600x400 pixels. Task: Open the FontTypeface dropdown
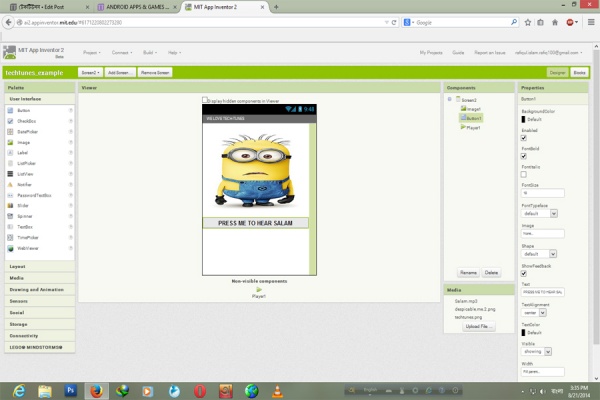click(540, 213)
